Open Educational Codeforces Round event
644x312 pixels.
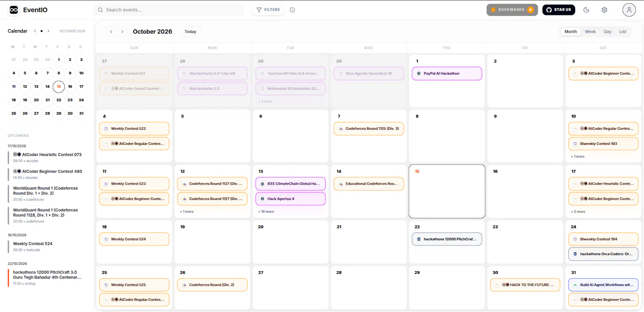tap(369, 184)
